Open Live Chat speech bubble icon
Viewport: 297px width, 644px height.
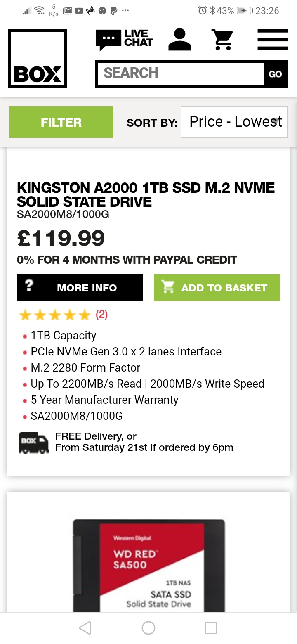[108, 40]
